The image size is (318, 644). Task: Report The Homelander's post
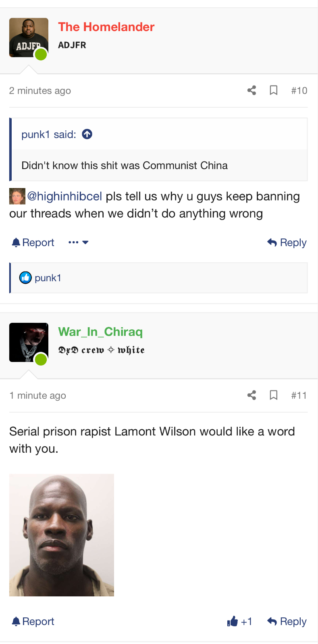33,243
